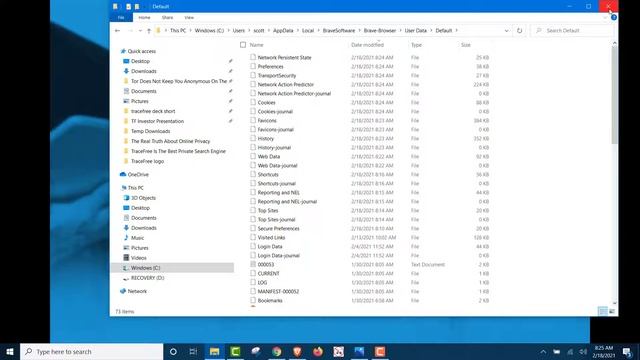
Task: Open Explorer Help question mark icon
Action: [613, 18]
